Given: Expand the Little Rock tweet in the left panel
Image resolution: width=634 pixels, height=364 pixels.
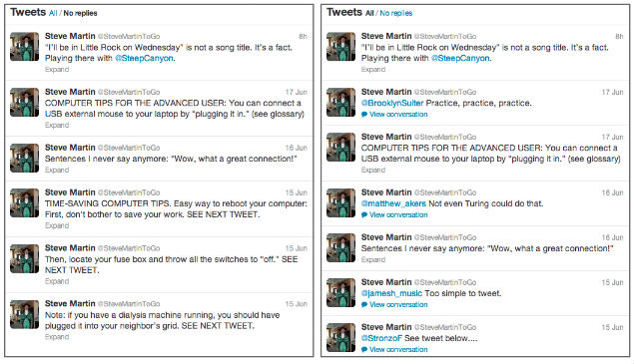Looking at the screenshot, I should point(57,70).
